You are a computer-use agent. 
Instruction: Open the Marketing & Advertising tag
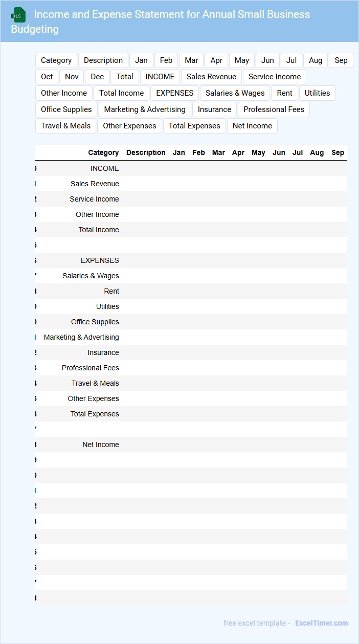click(145, 109)
